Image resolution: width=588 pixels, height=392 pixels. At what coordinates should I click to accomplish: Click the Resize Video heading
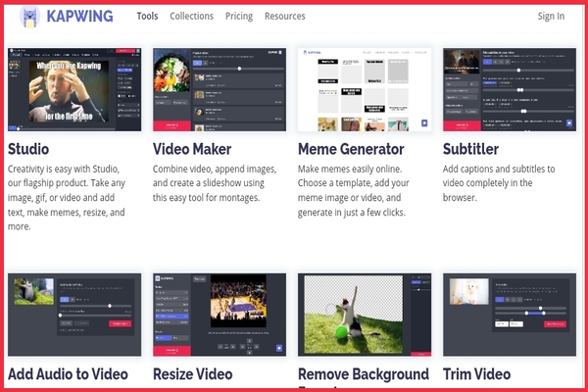point(193,374)
